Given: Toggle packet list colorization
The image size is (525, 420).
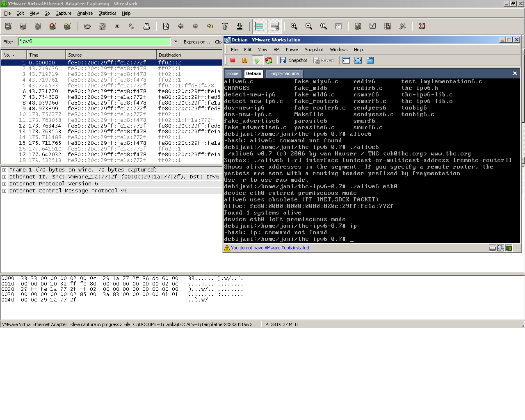Looking at the screenshot, I should [x=259, y=26].
